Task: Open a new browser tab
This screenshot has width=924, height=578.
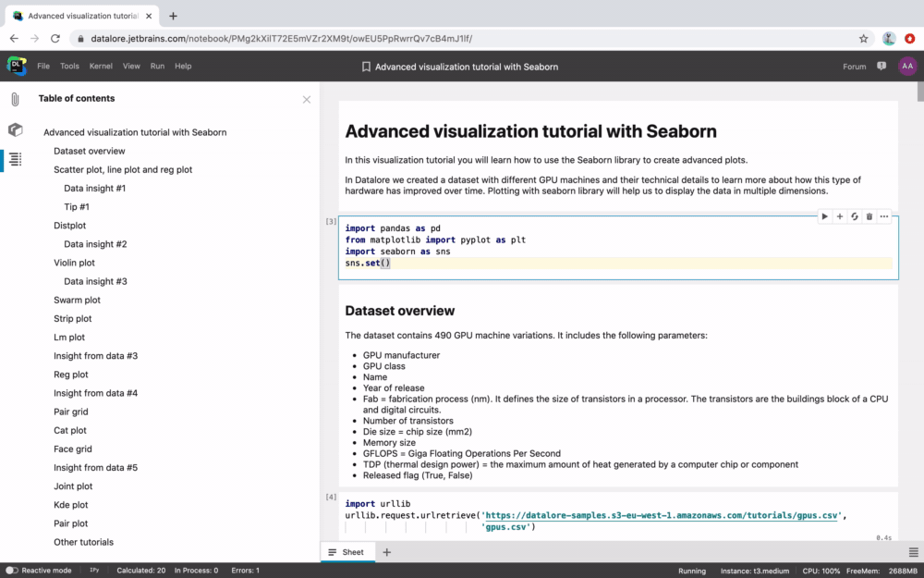Action: pyautogui.click(x=173, y=16)
